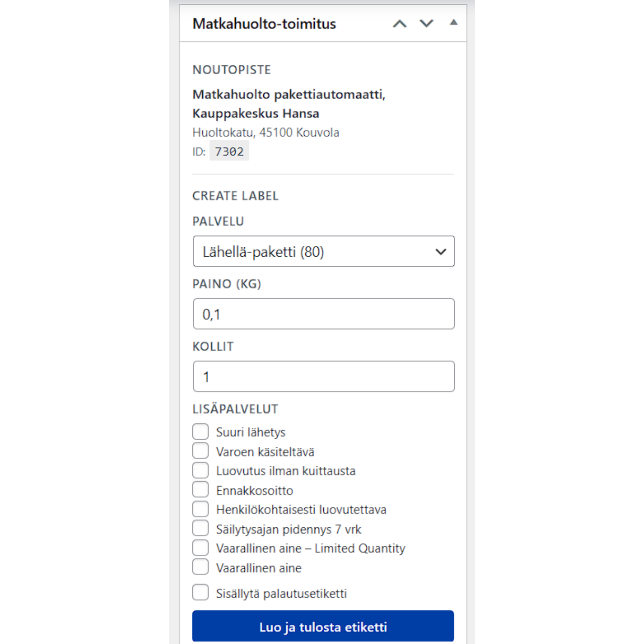644x644 pixels.
Task: Move Matkahuolto-toimitus panel up
Action: (399, 24)
